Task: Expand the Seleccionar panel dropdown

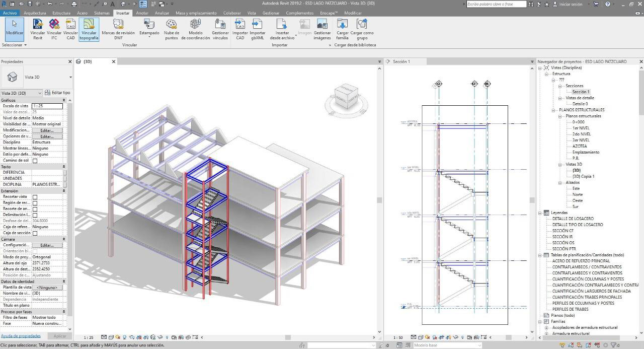Action: click(x=14, y=45)
